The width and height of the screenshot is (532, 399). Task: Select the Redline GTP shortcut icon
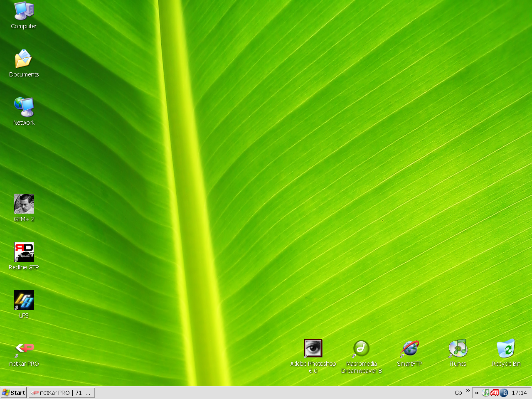tap(24, 252)
